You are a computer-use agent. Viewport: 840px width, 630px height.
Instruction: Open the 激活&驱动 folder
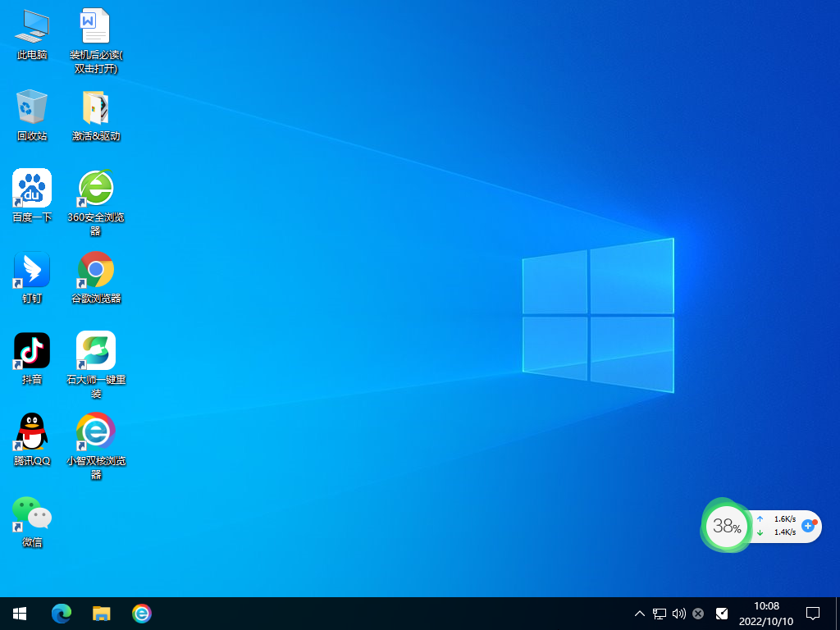tap(95, 109)
